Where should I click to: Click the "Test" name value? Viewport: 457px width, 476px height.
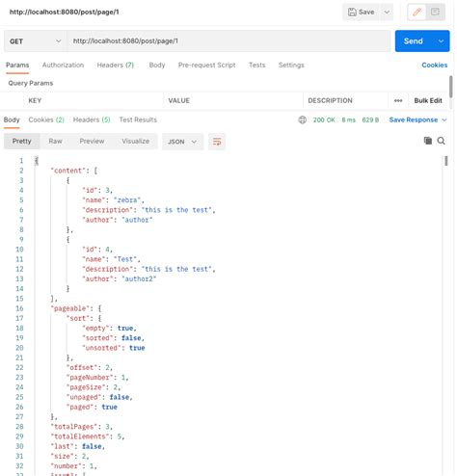(125, 259)
